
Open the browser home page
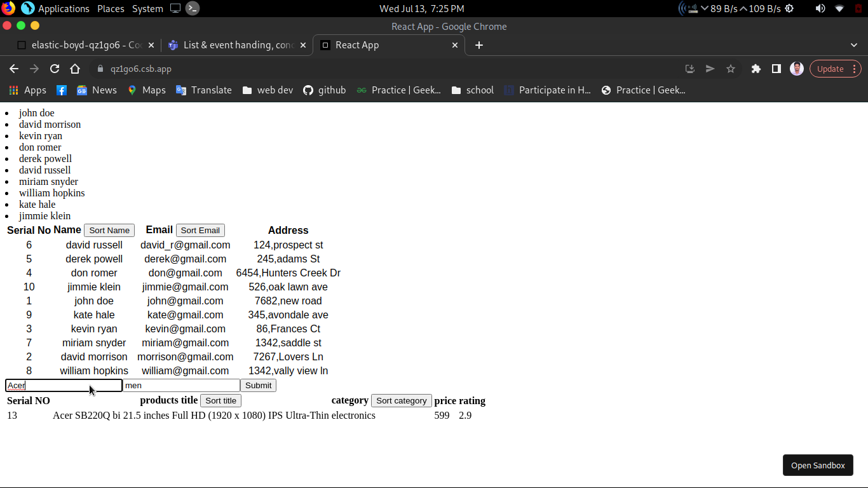click(75, 69)
